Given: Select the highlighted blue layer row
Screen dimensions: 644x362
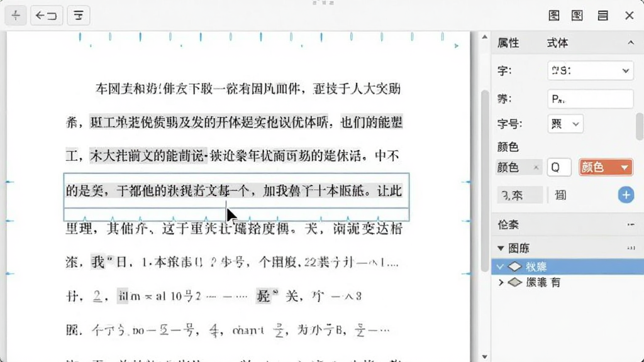Looking at the screenshot, I should [568, 266].
